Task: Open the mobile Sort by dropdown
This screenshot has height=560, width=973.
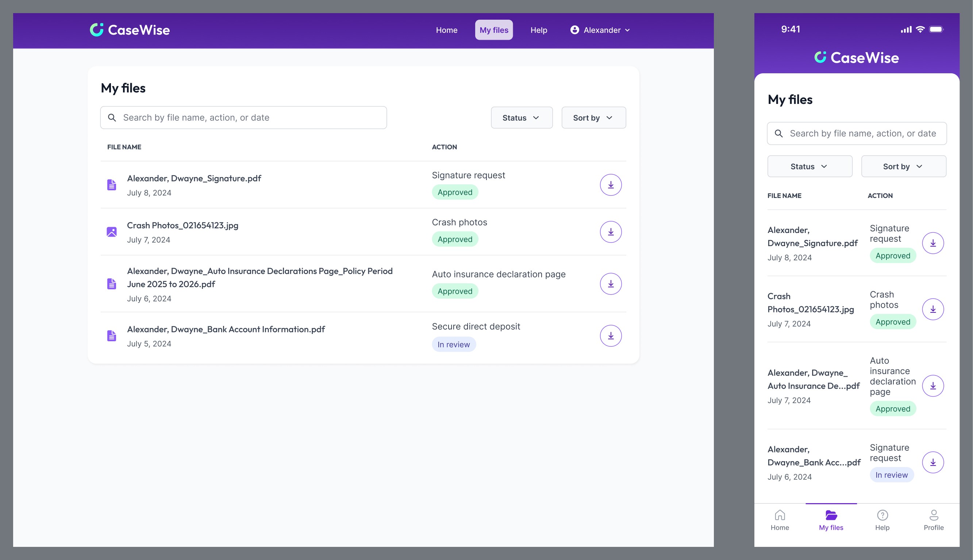Action: [903, 167]
